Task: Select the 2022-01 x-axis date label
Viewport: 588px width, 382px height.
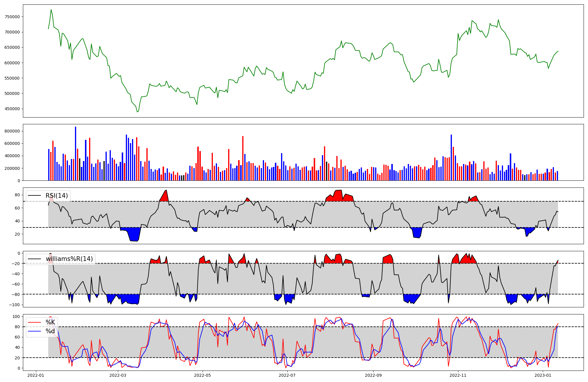Action: click(36, 375)
